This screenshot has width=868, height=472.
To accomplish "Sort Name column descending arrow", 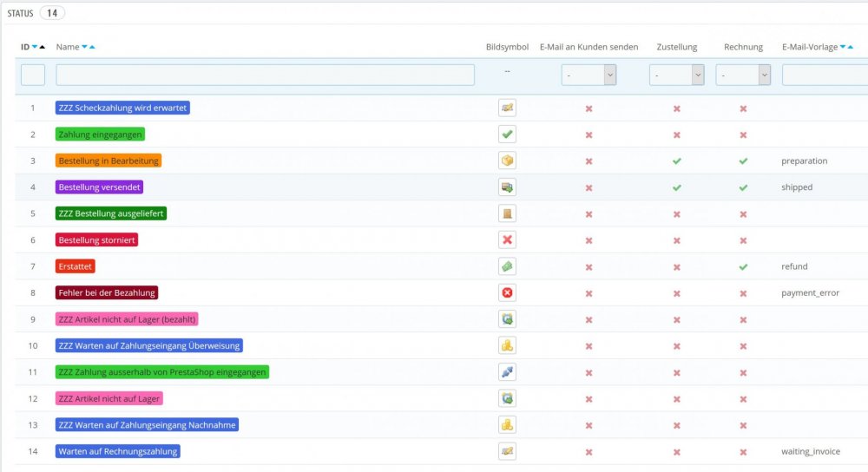I will click(x=85, y=47).
